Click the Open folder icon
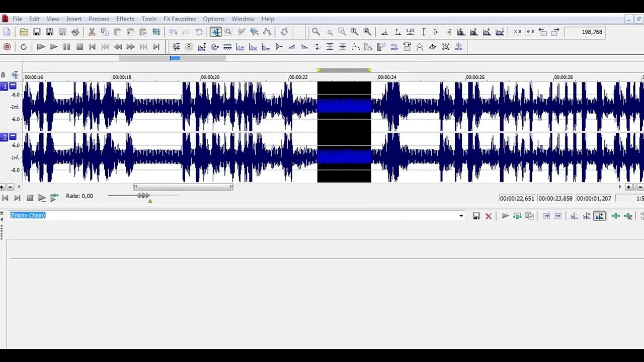Image resolution: width=644 pixels, height=362 pixels. [24, 32]
